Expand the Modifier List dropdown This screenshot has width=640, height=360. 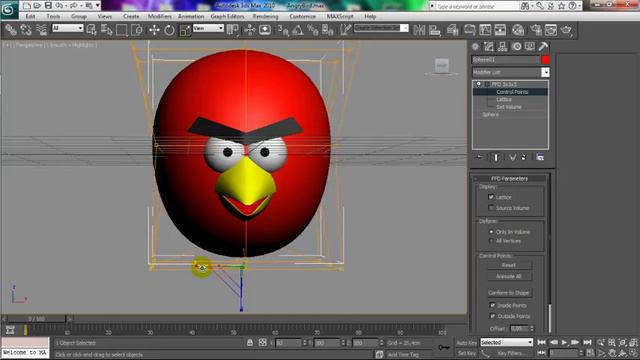[x=545, y=72]
